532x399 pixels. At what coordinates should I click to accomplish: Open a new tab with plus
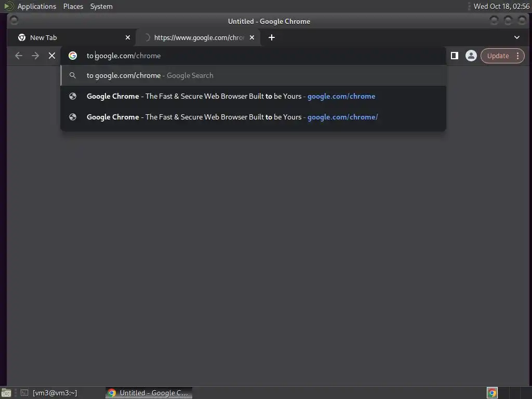tap(271, 37)
